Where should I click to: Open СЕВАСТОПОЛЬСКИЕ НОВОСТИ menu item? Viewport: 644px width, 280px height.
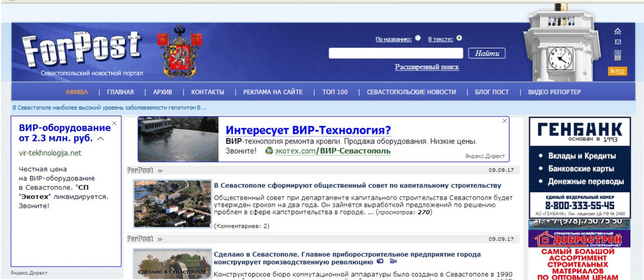[x=412, y=92]
